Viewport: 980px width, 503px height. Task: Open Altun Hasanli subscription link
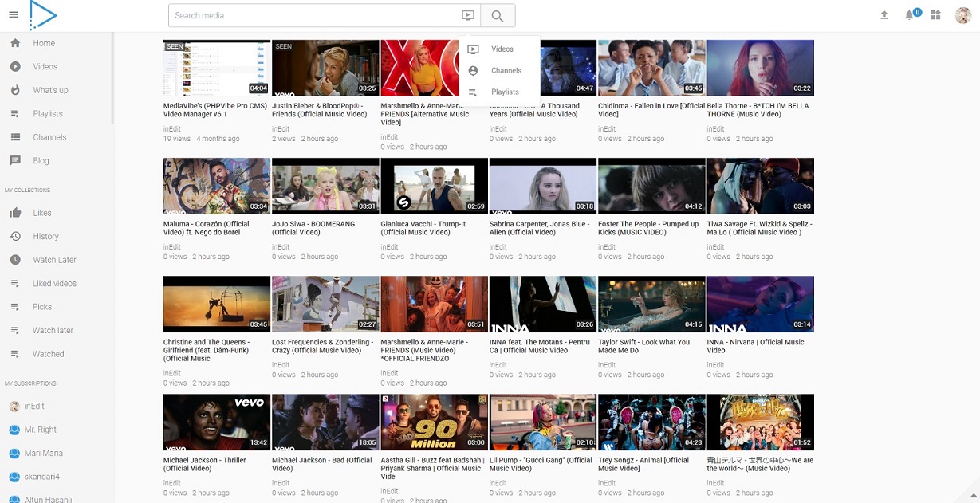pos(48,500)
